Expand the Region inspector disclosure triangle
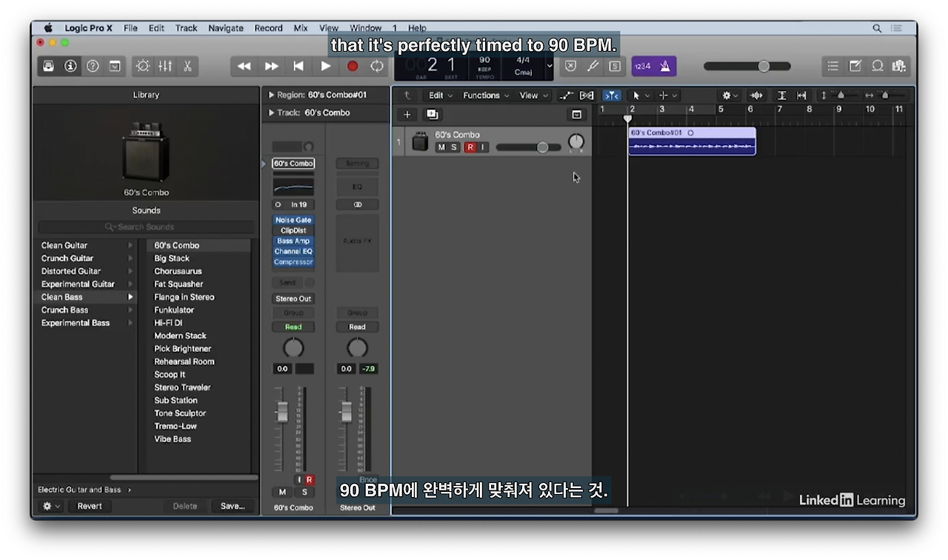 [x=271, y=95]
